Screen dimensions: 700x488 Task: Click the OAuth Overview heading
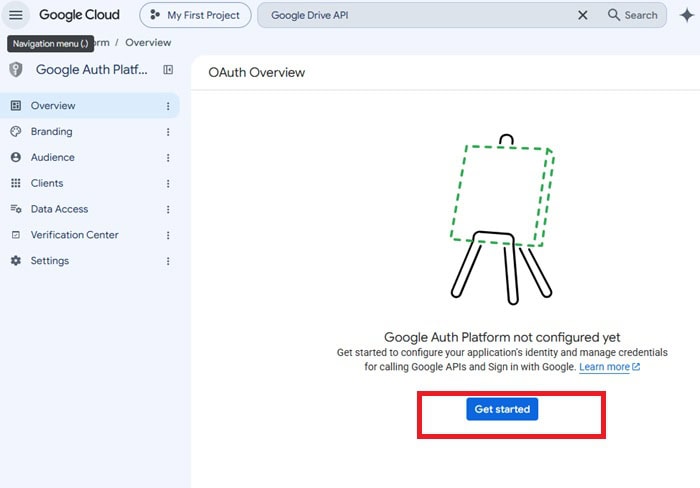257,72
